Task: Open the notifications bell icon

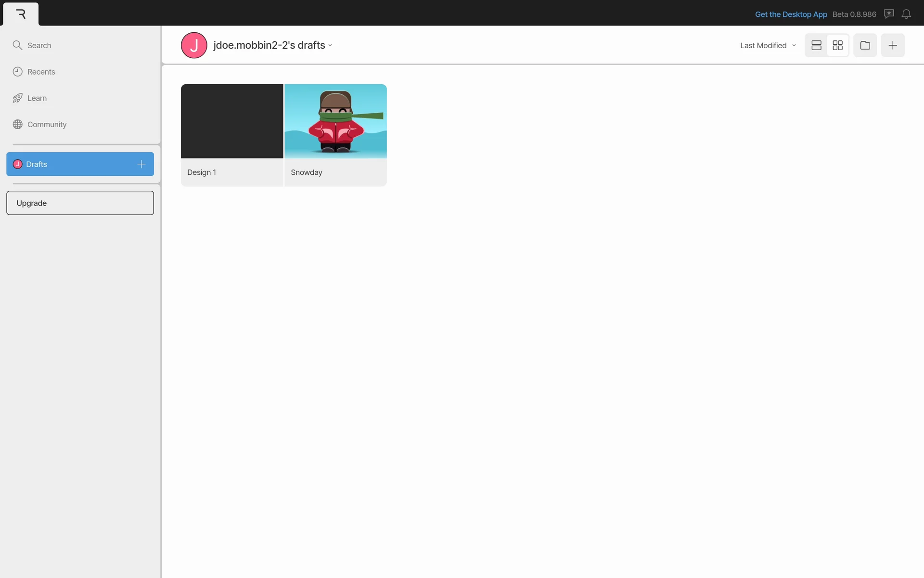Action: (906, 14)
